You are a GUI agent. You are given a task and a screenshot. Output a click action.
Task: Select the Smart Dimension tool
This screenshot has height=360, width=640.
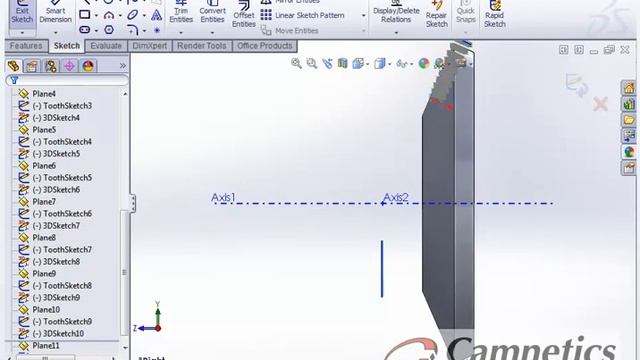click(56, 12)
